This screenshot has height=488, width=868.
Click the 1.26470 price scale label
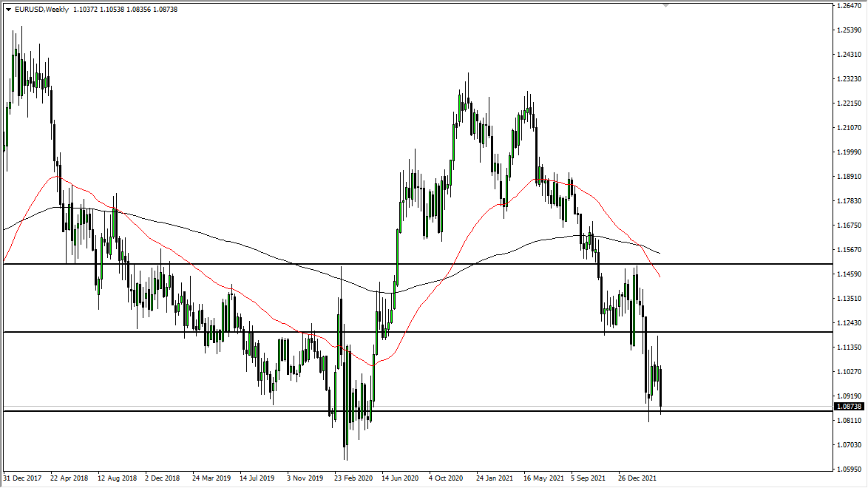(x=849, y=7)
